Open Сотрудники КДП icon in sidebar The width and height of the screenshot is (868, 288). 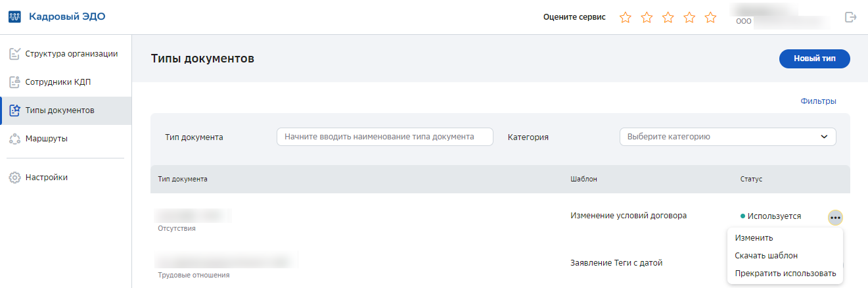[14, 82]
